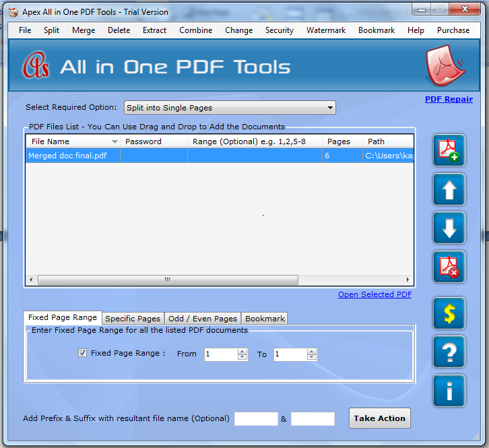Open the Extract menu
The height and width of the screenshot is (448, 489).
click(x=154, y=30)
